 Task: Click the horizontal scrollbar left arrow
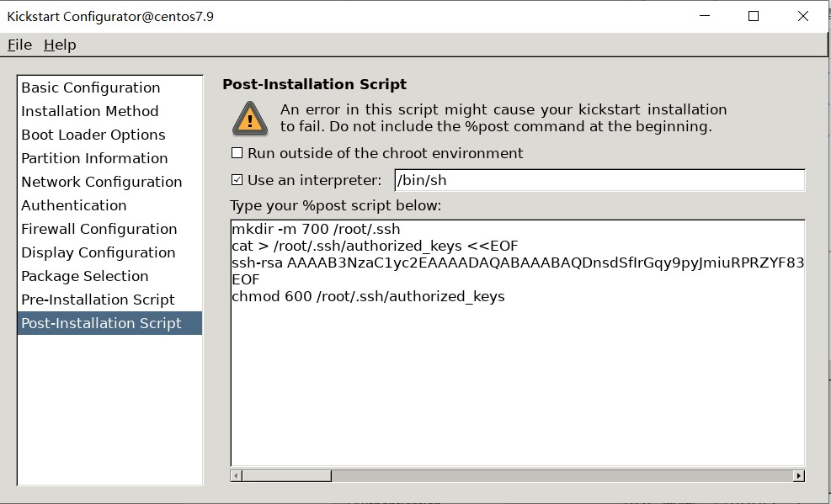click(237, 475)
